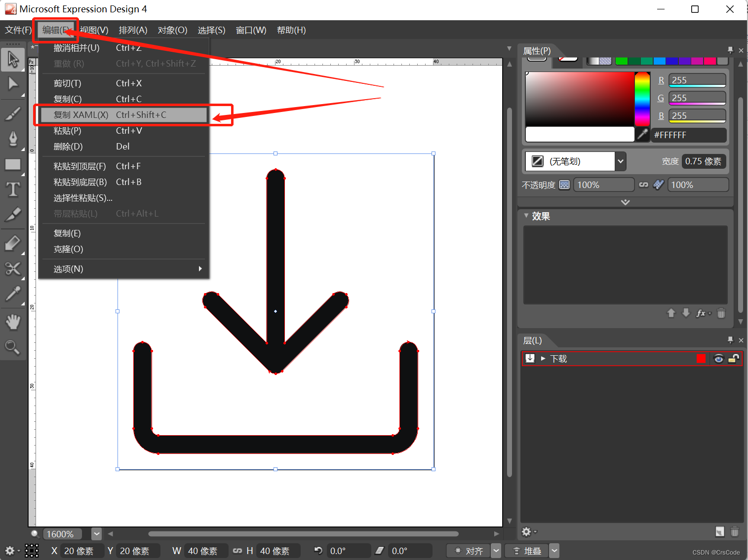Pin the Properties panel
The image size is (748, 560).
click(730, 50)
